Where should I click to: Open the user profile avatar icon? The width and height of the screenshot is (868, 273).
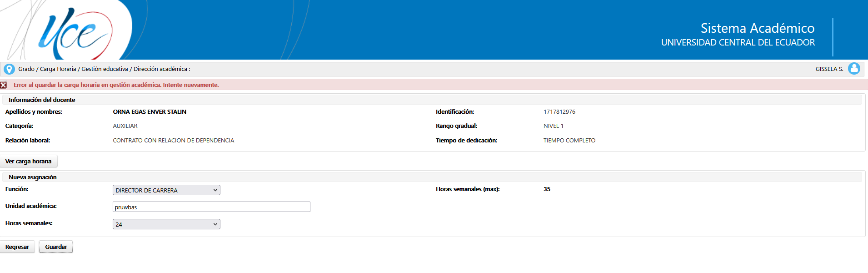coord(854,69)
